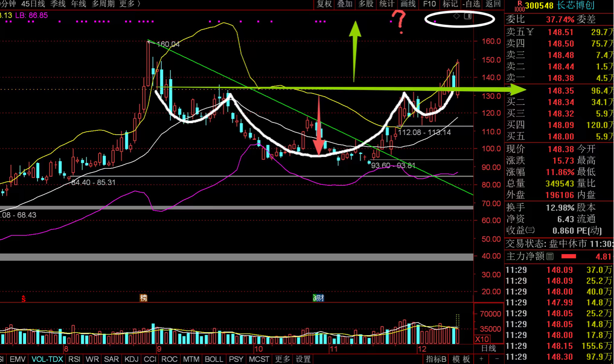Screen dimensions: 614x364
Task: Click the 返回 back button
Action: click(493, 4)
